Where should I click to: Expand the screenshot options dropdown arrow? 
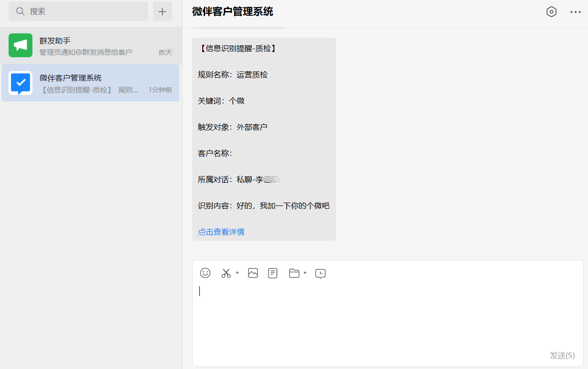click(237, 273)
